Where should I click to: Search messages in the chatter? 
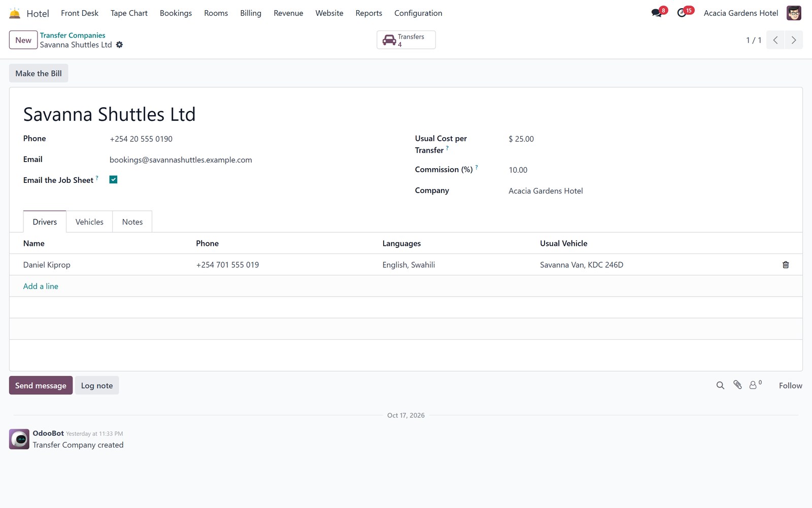coord(720,386)
